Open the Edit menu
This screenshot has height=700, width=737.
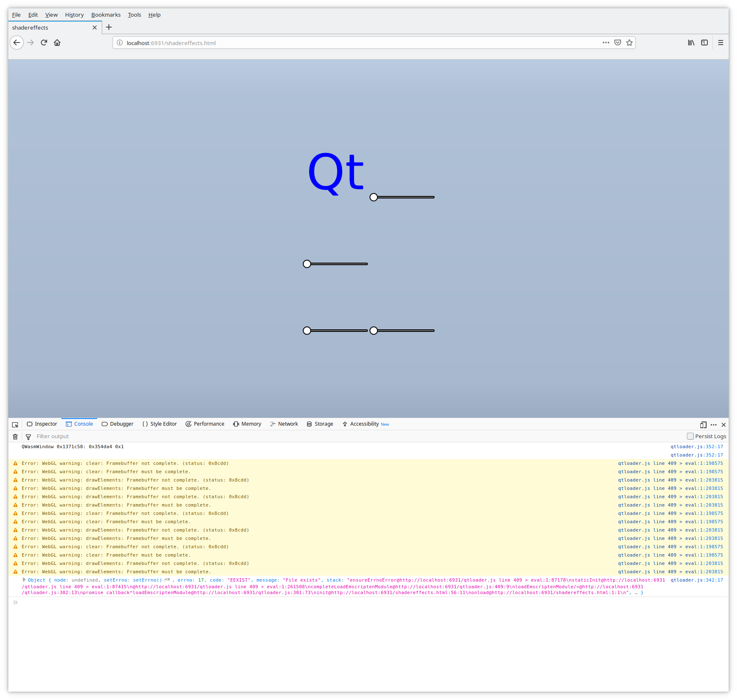[x=33, y=15]
